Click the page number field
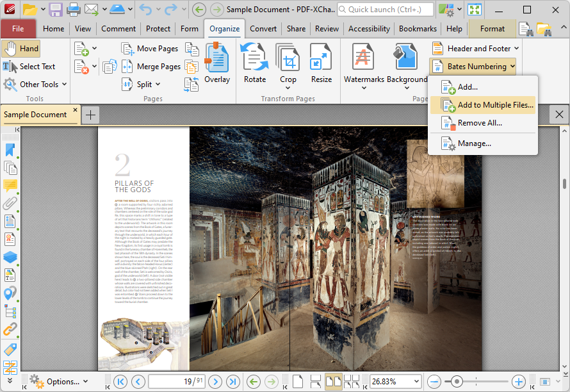 [x=177, y=382]
